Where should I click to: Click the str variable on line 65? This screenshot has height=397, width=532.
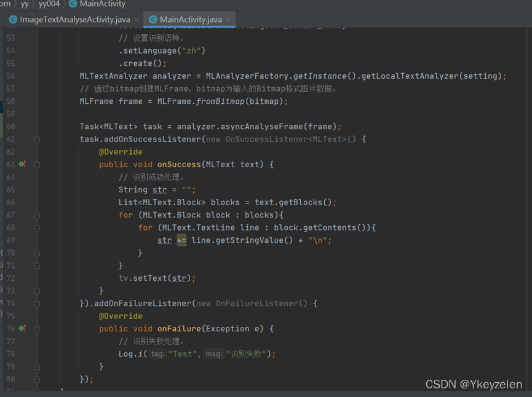[159, 190]
